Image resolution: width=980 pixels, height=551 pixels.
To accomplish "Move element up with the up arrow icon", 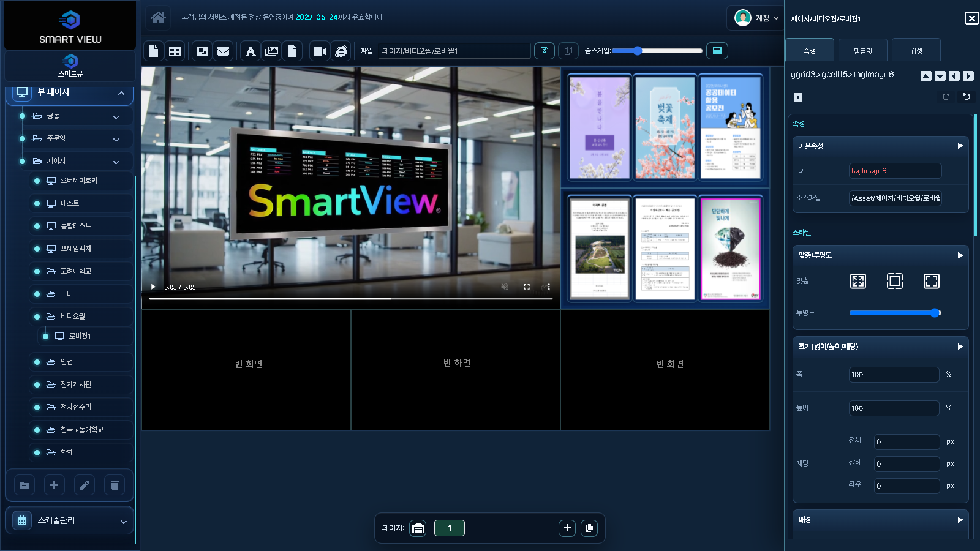I will pos(926,76).
